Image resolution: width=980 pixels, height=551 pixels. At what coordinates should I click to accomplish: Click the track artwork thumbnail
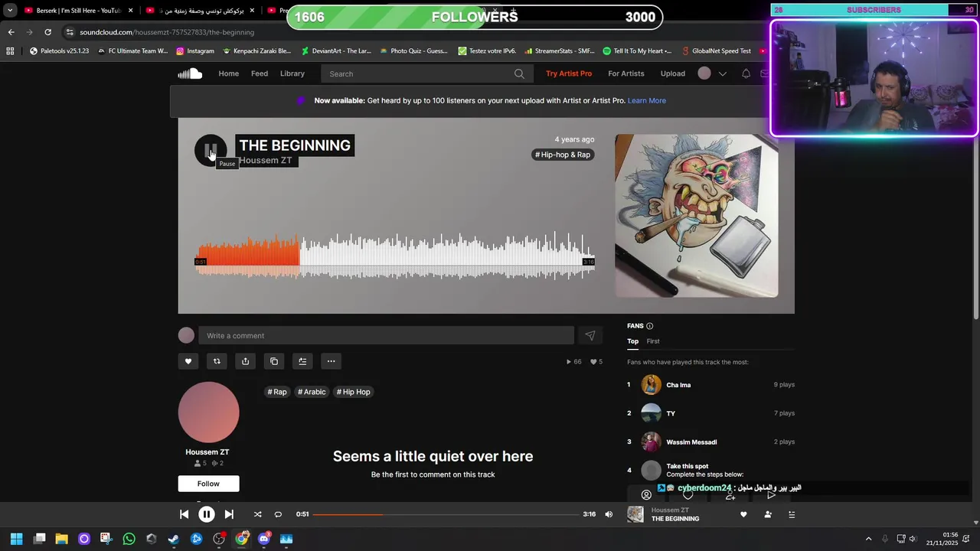click(x=696, y=216)
